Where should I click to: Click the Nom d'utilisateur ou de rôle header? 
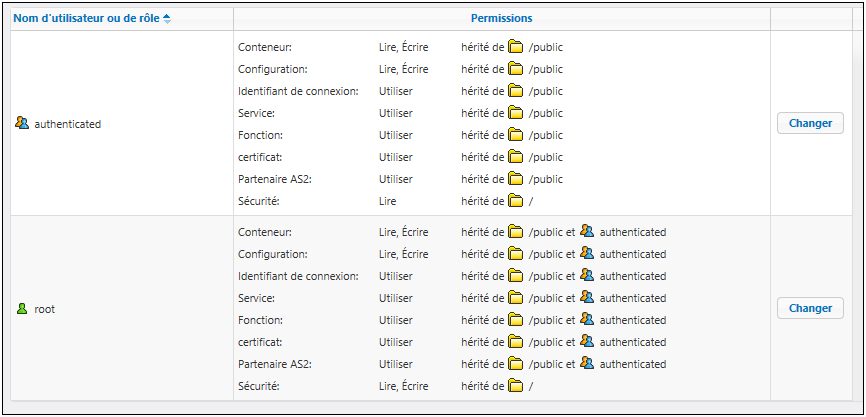(x=86, y=18)
